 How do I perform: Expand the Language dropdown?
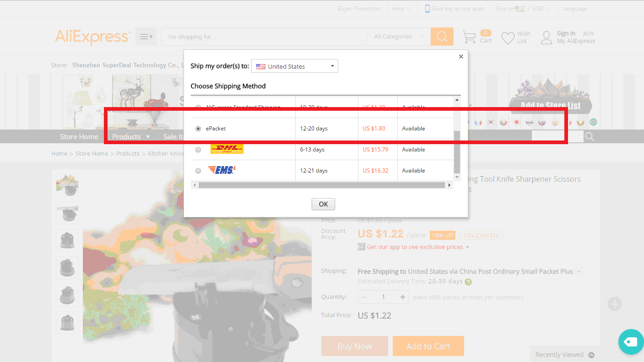pyautogui.click(x=578, y=8)
